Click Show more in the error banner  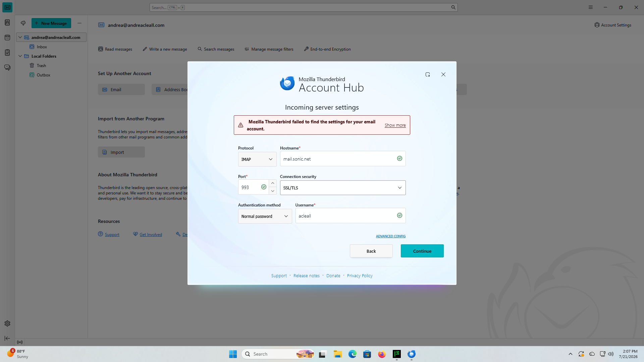click(x=395, y=125)
